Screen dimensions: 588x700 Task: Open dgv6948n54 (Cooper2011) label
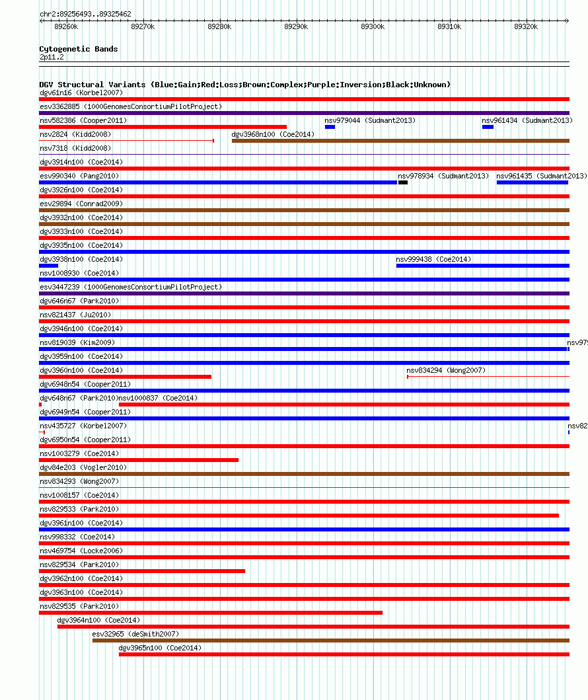[85, 384]
